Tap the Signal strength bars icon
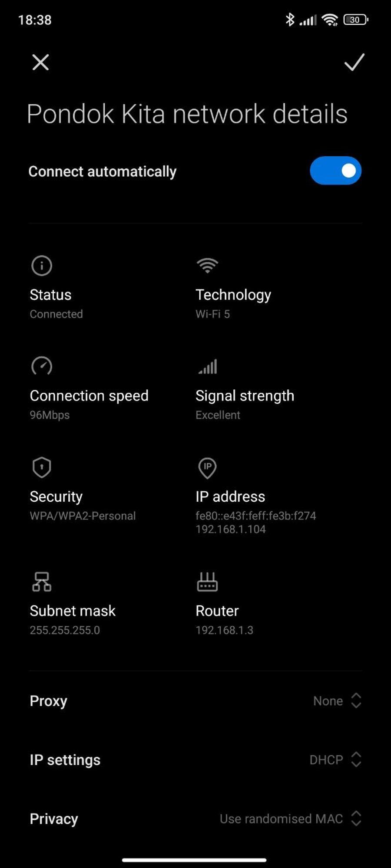Viewport: 391px width, 868px height. 208,366
